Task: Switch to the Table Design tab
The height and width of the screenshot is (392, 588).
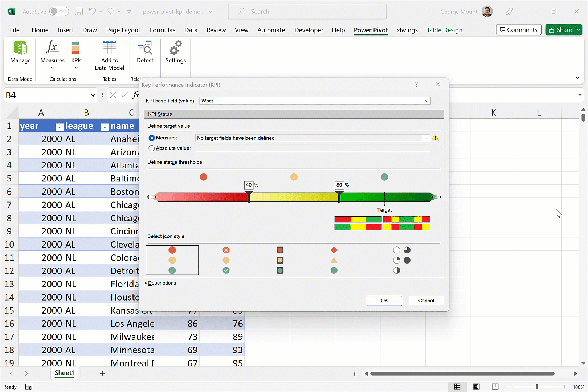Action: click(444, 30)
